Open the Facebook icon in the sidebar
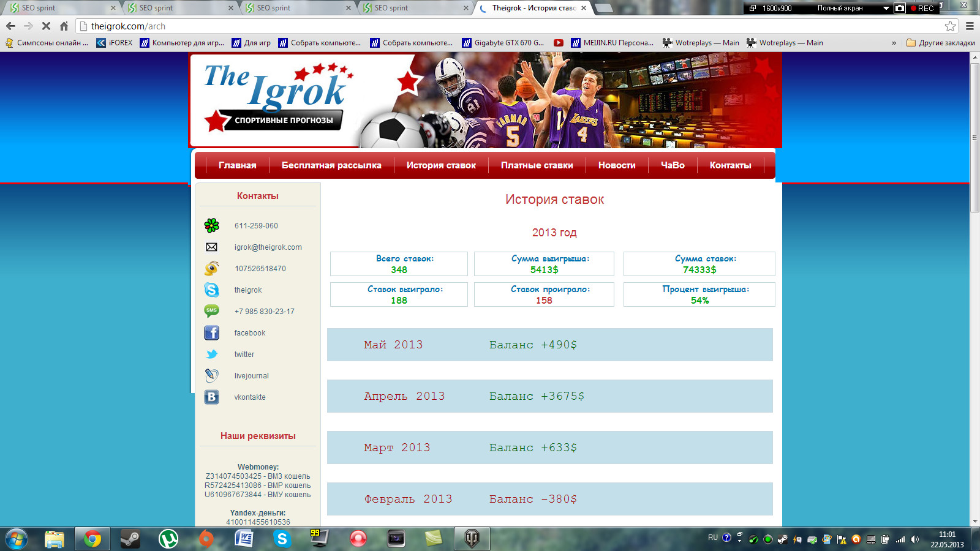980x551 pixels. (212, 332)
